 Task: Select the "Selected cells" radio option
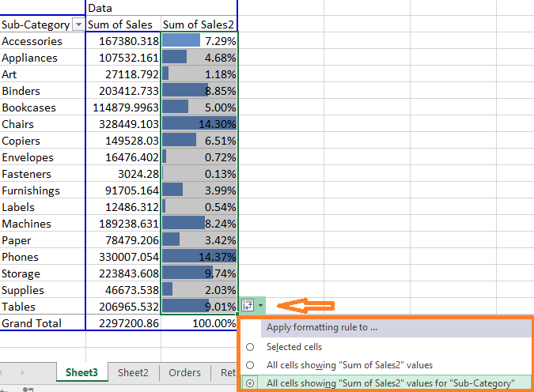(250, 347)
